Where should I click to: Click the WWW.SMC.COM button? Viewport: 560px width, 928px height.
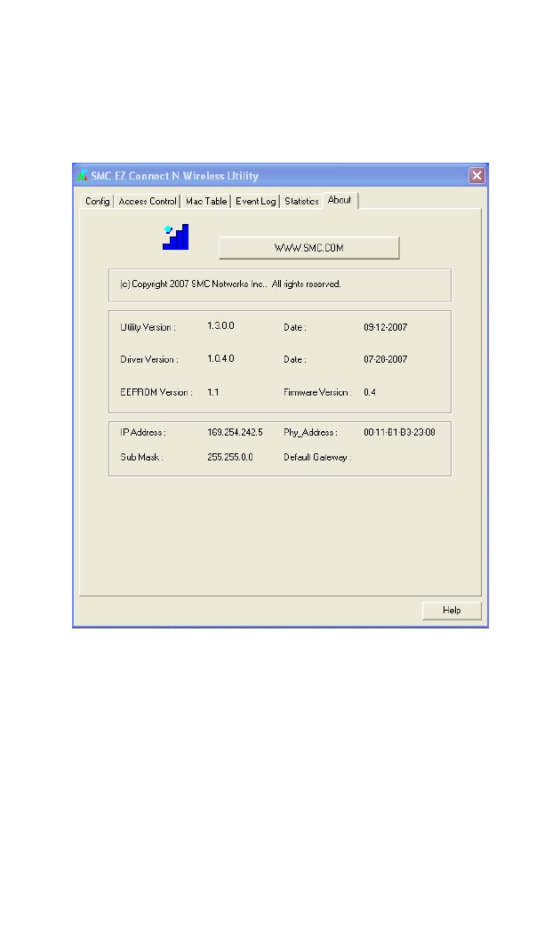(309, 248)
